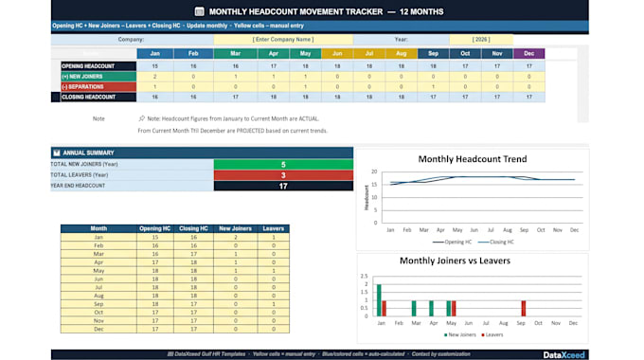Image resolution: width=644 pixels, height=360 pixels.
Task: Click the Opening Headcount row label
Action: [x=98, y=66]
